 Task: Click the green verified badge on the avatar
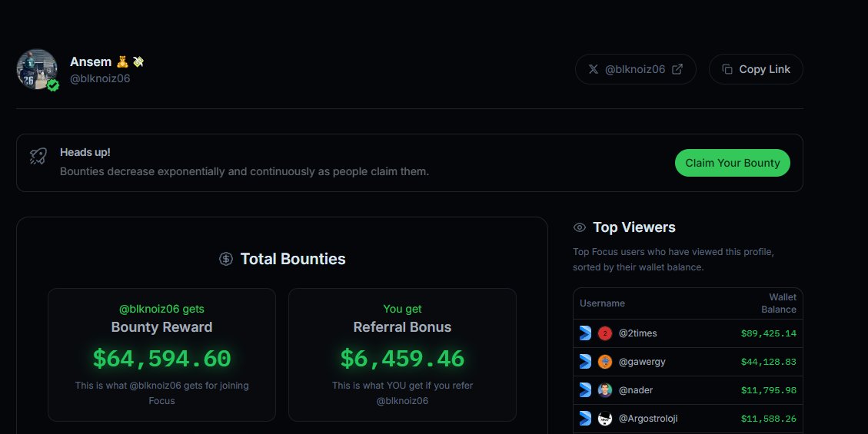tap(53, 85)
